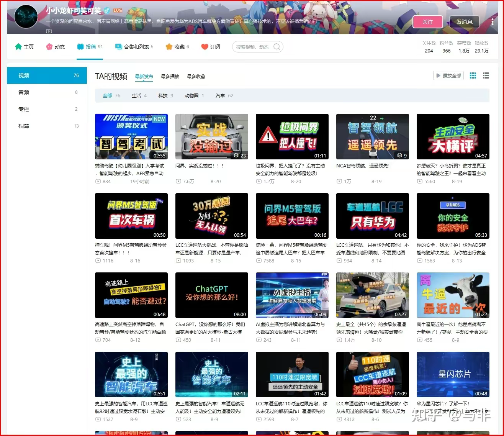Click title 问界，实战没输过！！！
Viewport: 504px width, 436px height.
pyautogui.click(x=200, y=166)
